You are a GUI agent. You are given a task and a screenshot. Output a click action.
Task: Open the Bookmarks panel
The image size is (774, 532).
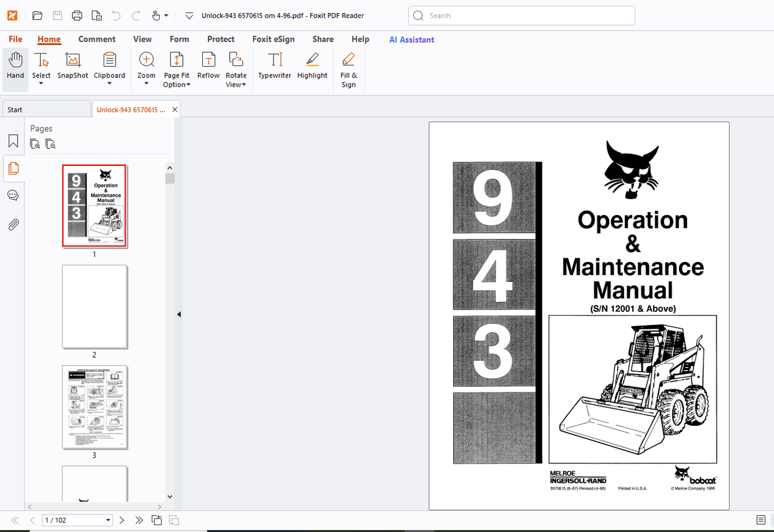click(x=13, y=141)
